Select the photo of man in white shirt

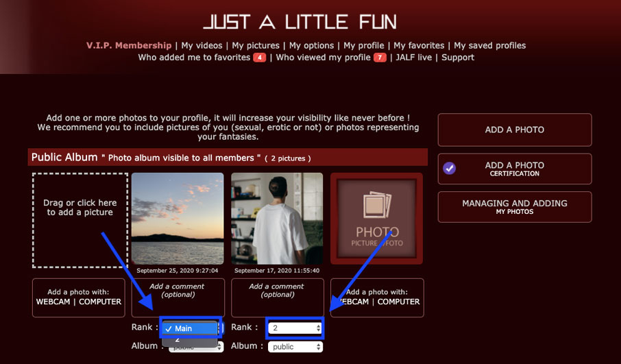tap(277, 219)
